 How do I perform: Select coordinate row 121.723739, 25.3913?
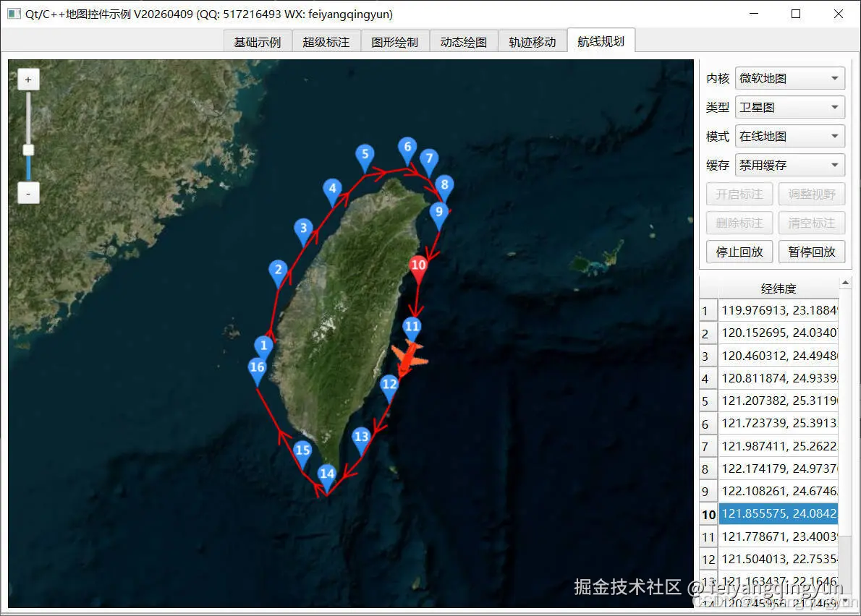778,424
